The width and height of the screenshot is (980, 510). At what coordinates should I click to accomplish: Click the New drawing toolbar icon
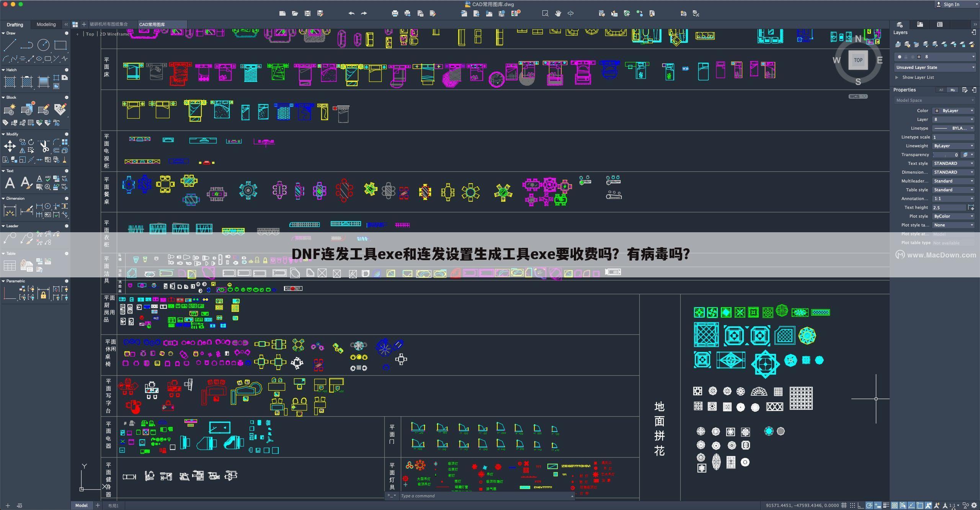283,13
